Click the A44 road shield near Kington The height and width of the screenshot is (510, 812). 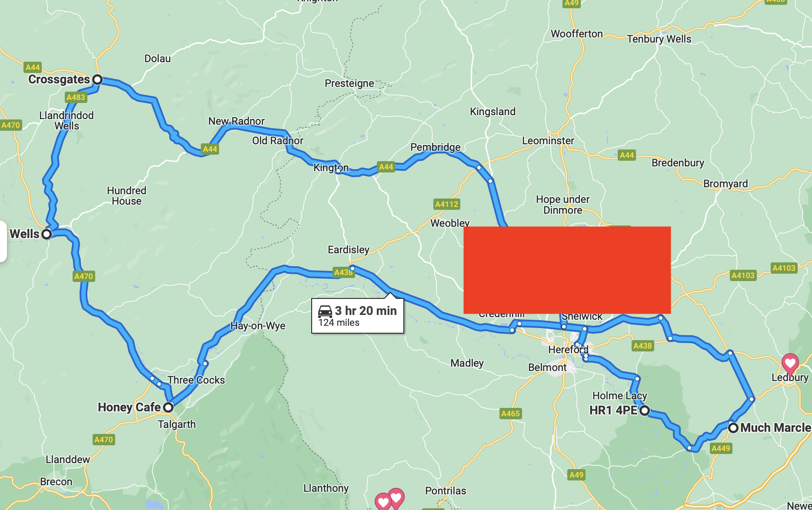tap(386, 167)
